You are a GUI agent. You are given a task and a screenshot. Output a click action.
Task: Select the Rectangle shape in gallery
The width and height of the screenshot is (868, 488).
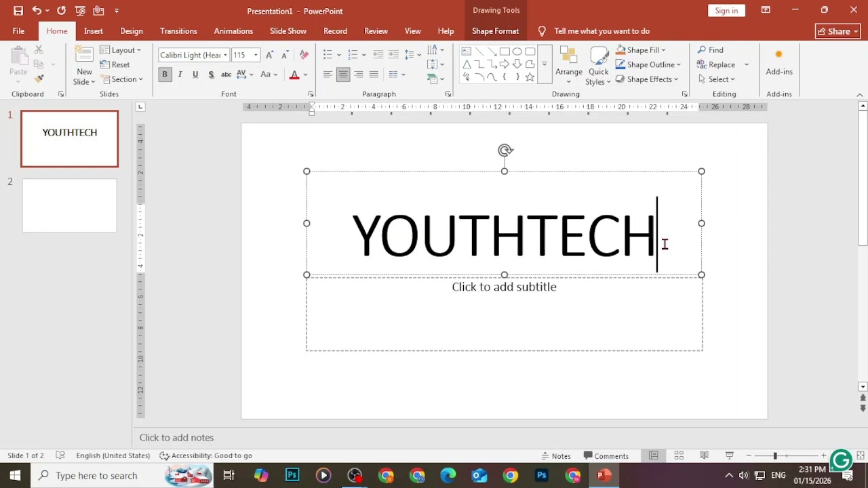[504, 52]
